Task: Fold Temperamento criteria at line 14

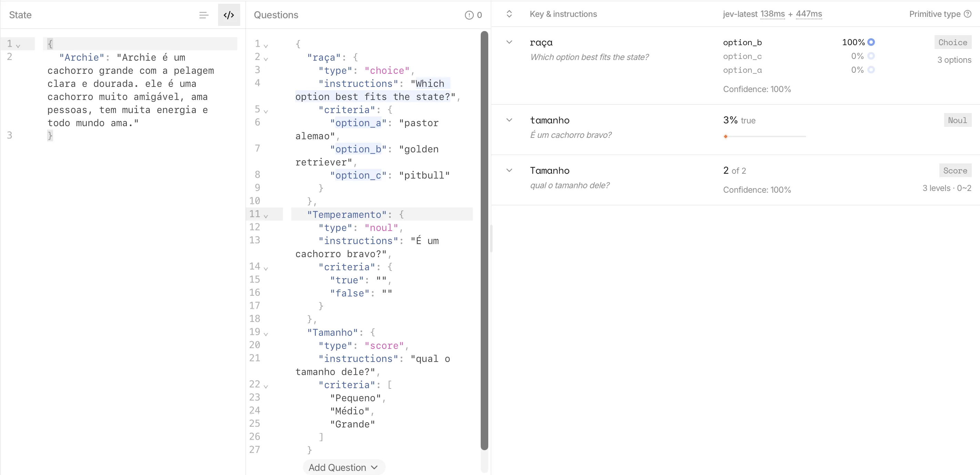Action: pyautogui.click(x=266, y=269)
